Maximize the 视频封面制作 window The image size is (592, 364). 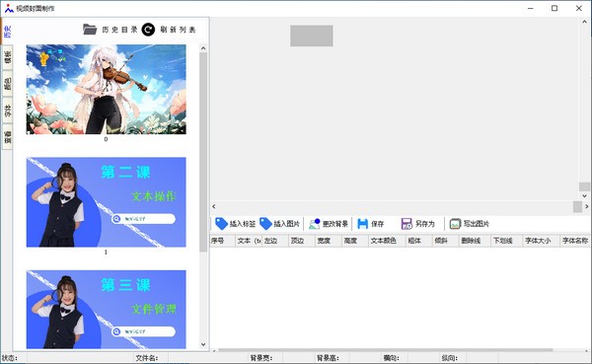tap(555, 8)
